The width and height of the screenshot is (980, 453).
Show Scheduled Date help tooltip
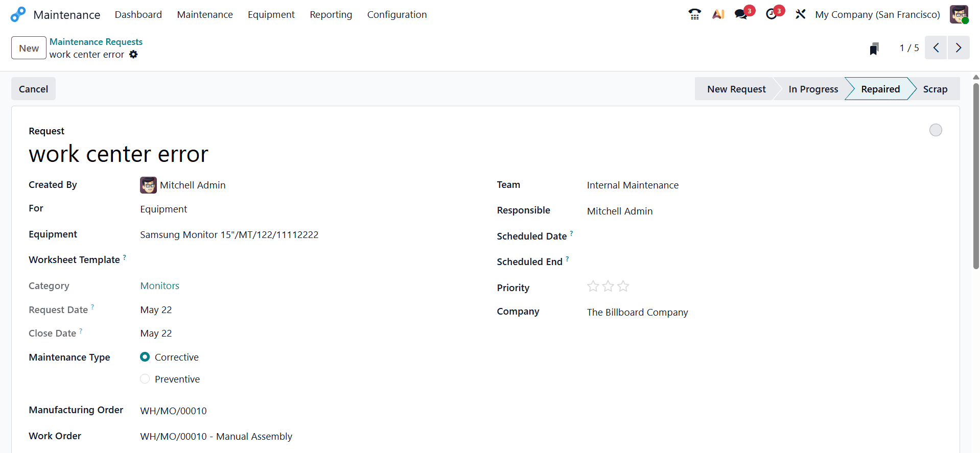[x=571, y=233]
